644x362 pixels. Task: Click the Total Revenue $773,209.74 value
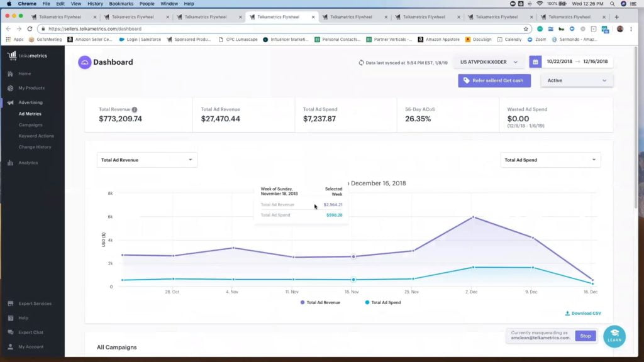[120, 119]
